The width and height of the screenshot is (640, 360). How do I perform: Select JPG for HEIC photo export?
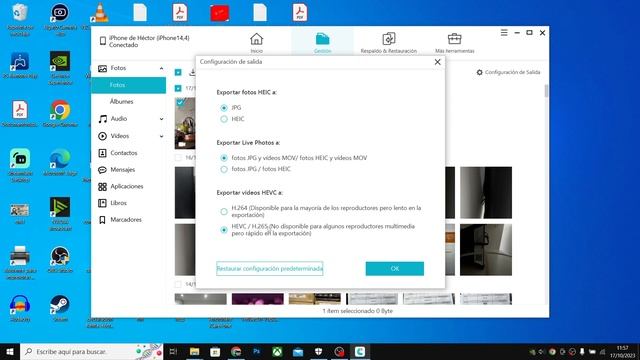pyautogui.click(x=224, y=108)
